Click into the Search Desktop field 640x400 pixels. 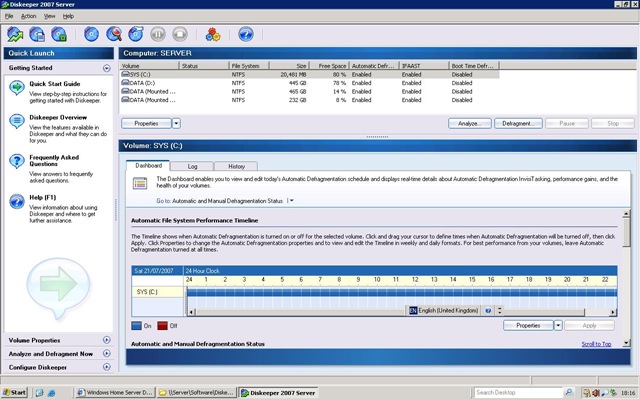(518, 392)
